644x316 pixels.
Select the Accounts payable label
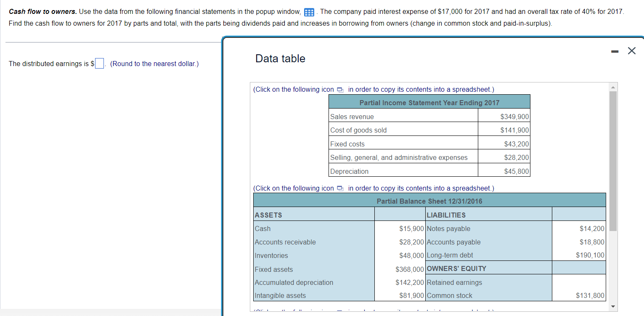(453, 242)
